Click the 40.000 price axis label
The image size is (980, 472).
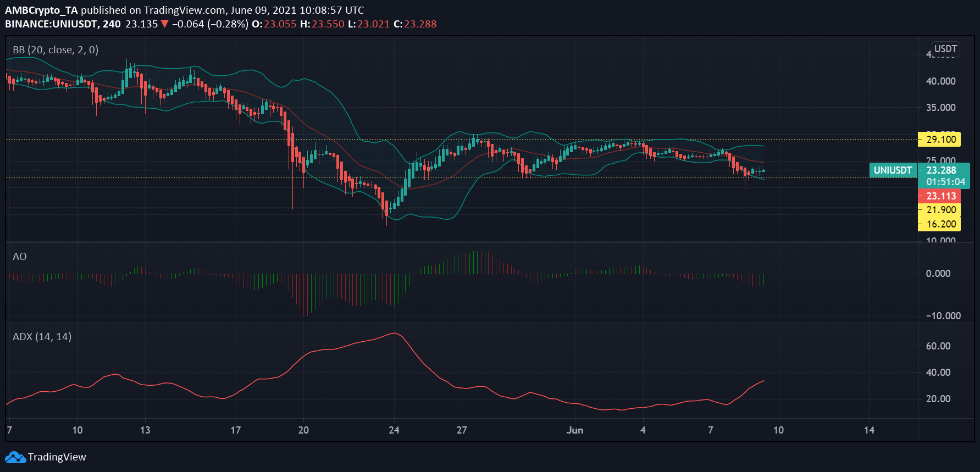pos(940,81)
